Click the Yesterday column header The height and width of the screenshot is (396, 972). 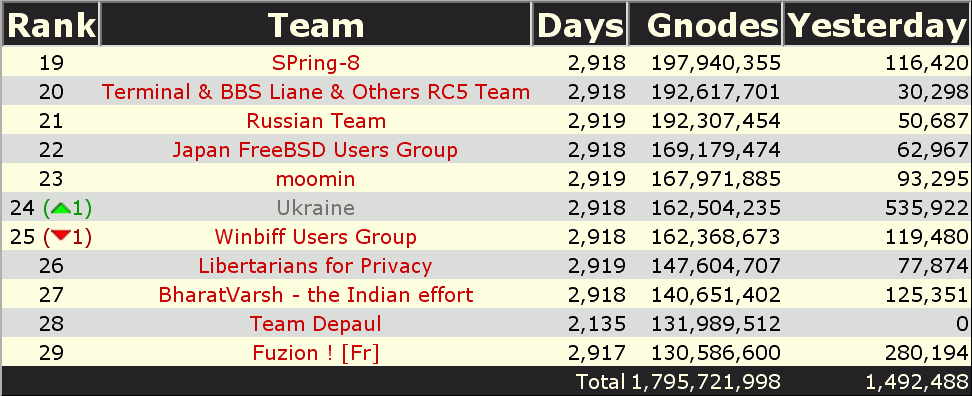click(877, 25)
